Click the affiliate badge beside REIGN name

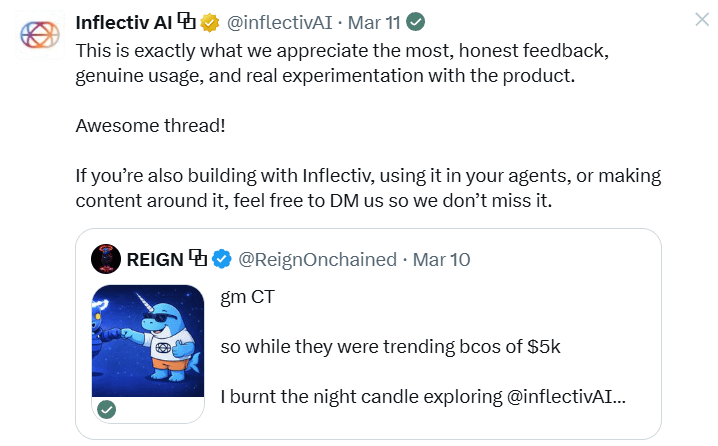coord(198,259)
